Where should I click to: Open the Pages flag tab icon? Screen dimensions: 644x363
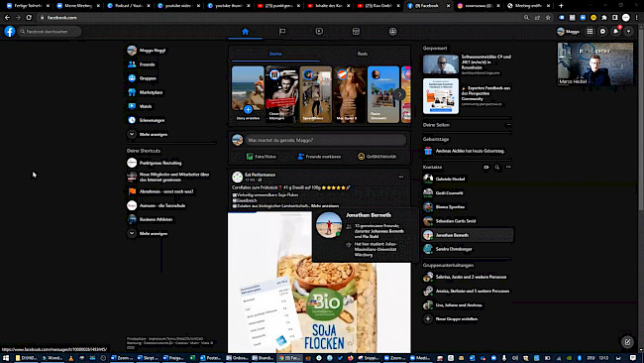point(282,32)
